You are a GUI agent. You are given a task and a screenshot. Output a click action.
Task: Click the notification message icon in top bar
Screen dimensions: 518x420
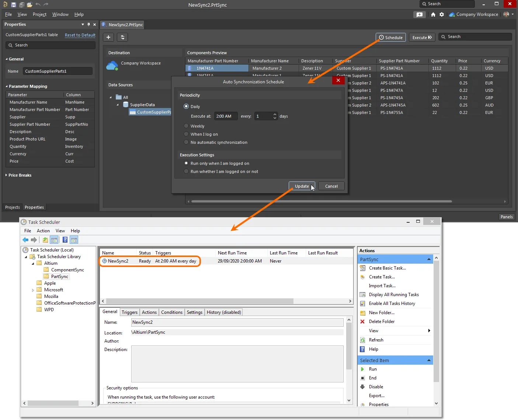point(420,14)
